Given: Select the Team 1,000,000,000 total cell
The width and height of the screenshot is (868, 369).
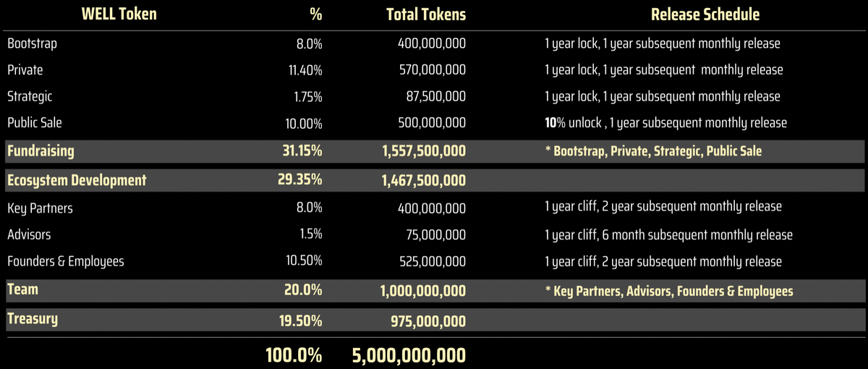Looking at the screenshot, I should coord(423,291).
